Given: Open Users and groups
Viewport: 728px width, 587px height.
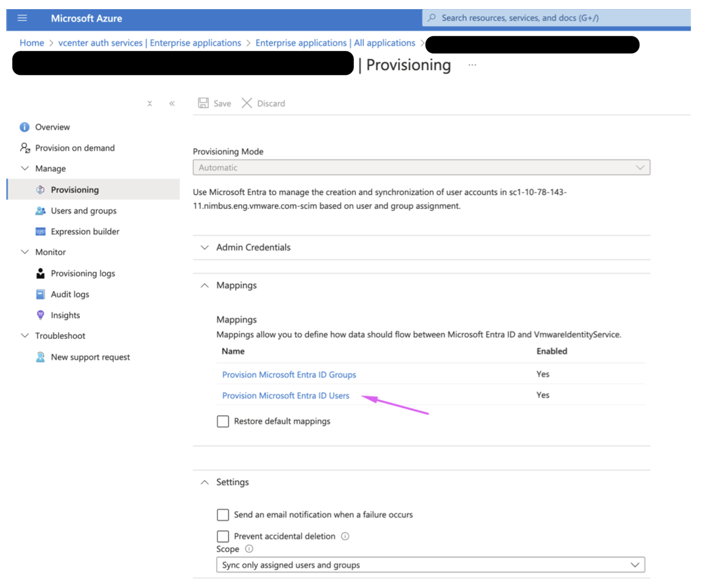Looking at the screenshot, I should (84, 211).
